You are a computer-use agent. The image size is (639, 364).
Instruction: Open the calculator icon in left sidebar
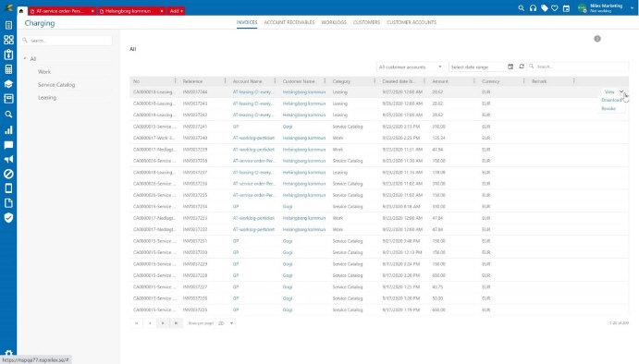pos(8,69)
